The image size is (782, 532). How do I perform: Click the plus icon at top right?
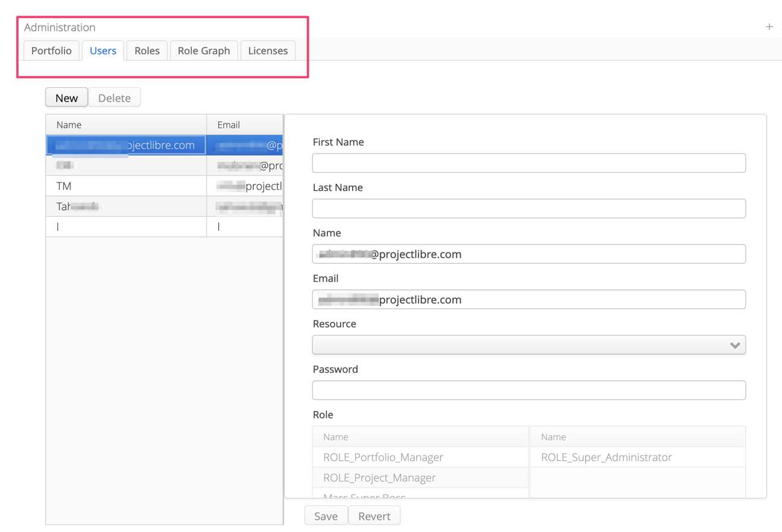769,27
